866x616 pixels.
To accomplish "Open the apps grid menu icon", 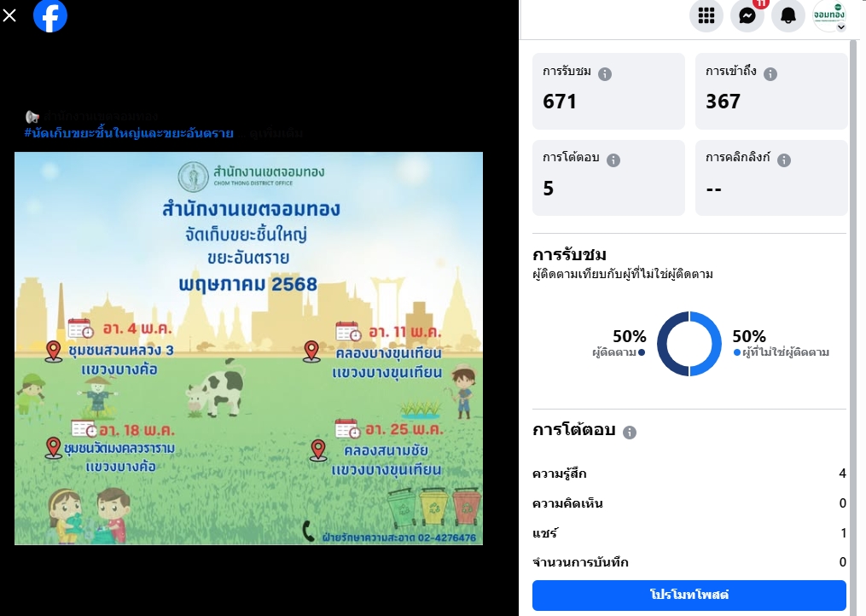I will [706, 15].
